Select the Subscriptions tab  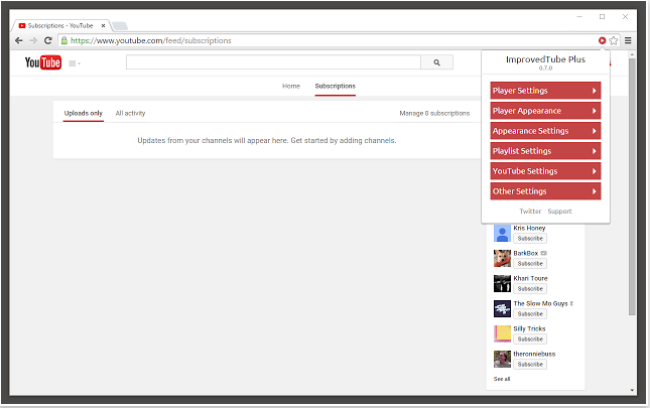335,86
